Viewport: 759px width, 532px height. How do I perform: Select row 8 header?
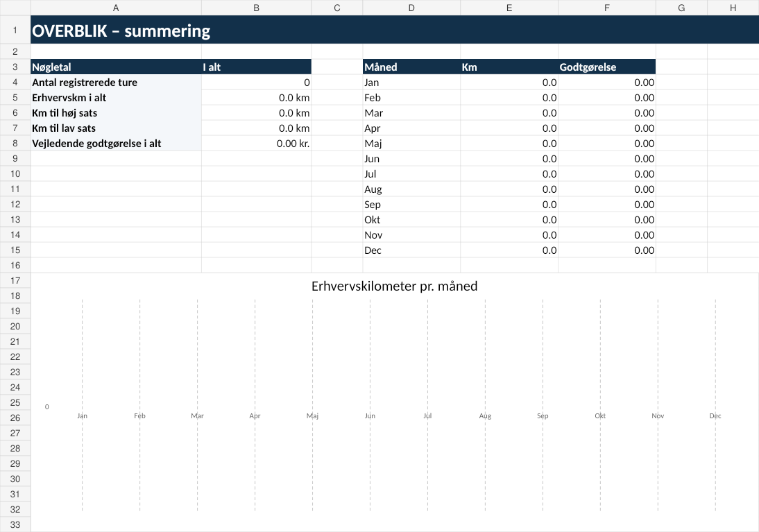[x=15, y=144]
